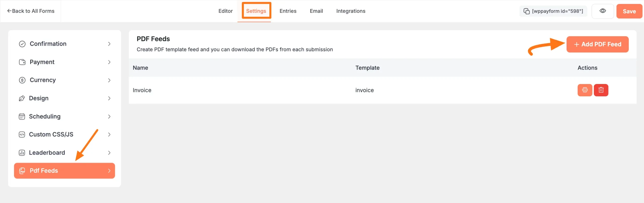Screen dimensions: 644x203
Task: Expand the Custom CSS/JS chevron
Action: pos(109,135)
